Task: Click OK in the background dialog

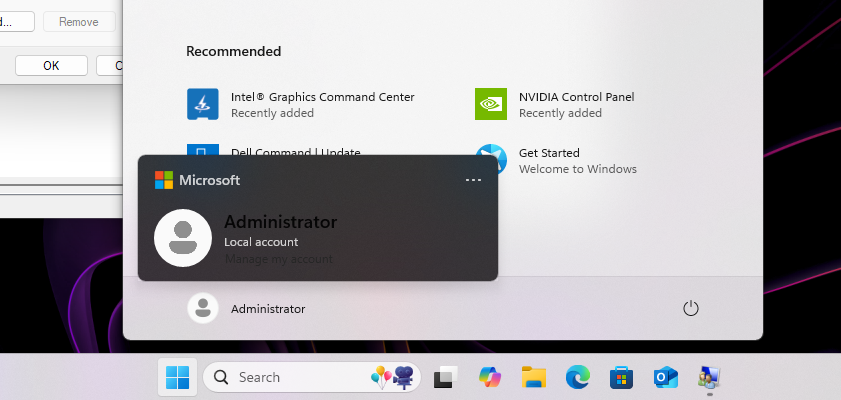Action: [51, 65]
